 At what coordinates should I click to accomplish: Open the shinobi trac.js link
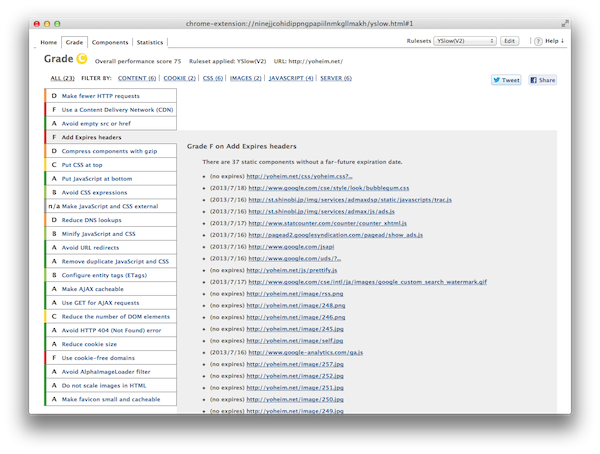(350, 200)
